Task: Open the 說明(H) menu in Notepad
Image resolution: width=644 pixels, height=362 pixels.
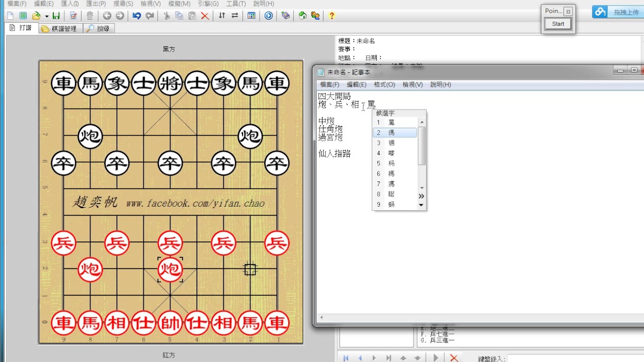Action: click(x=441, y=84)
